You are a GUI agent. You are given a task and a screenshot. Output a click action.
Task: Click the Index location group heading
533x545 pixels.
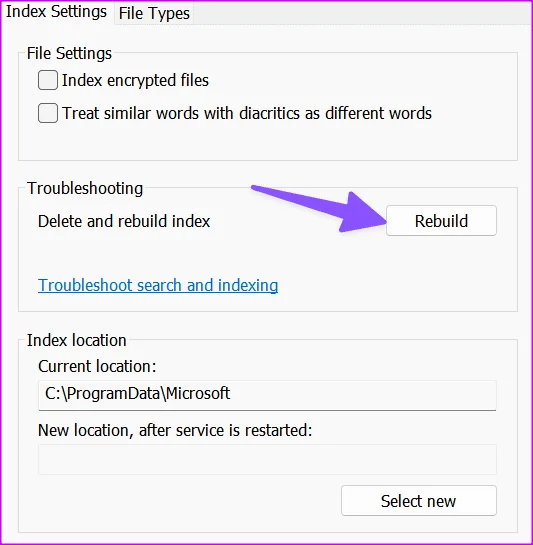click(76, 340)
